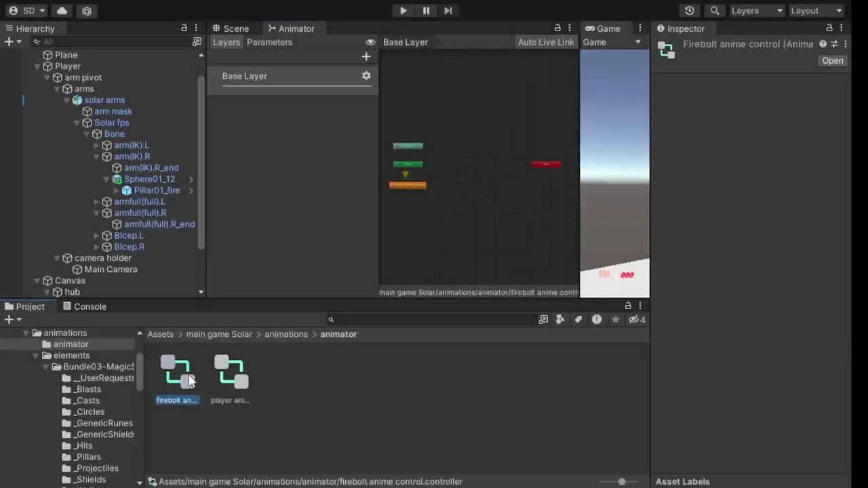
Task: Open the global search magnifier icon
Action: click(715, 11)
